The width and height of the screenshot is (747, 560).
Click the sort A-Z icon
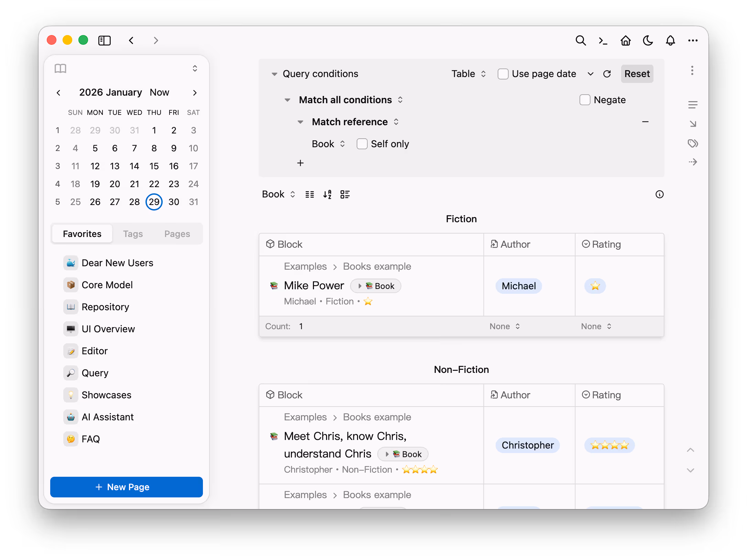coord(327,194)
